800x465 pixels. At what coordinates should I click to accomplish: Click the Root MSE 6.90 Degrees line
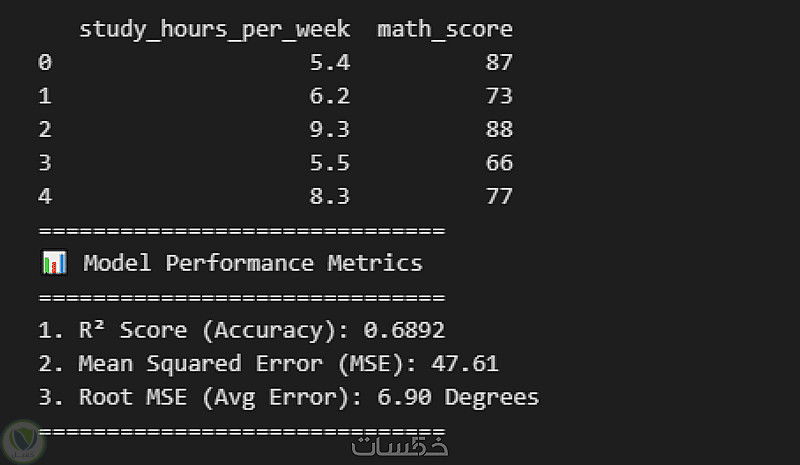click(288, 397)
